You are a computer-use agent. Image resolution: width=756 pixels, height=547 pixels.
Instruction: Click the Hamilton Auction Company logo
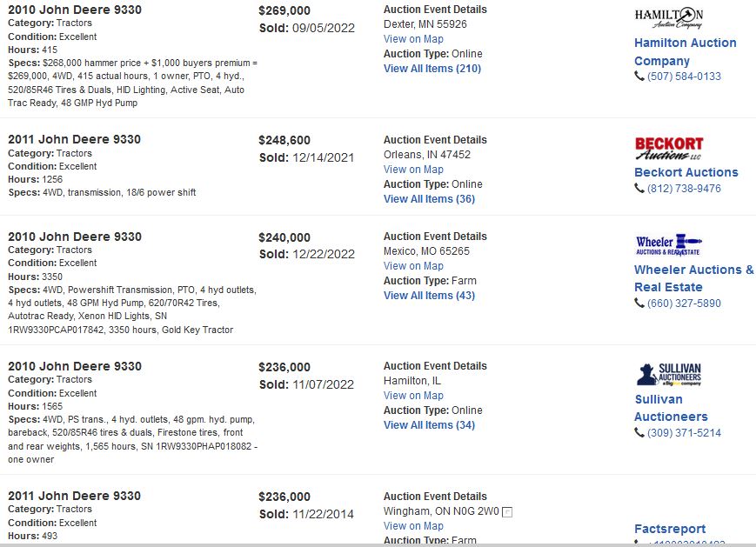point(668,18)
